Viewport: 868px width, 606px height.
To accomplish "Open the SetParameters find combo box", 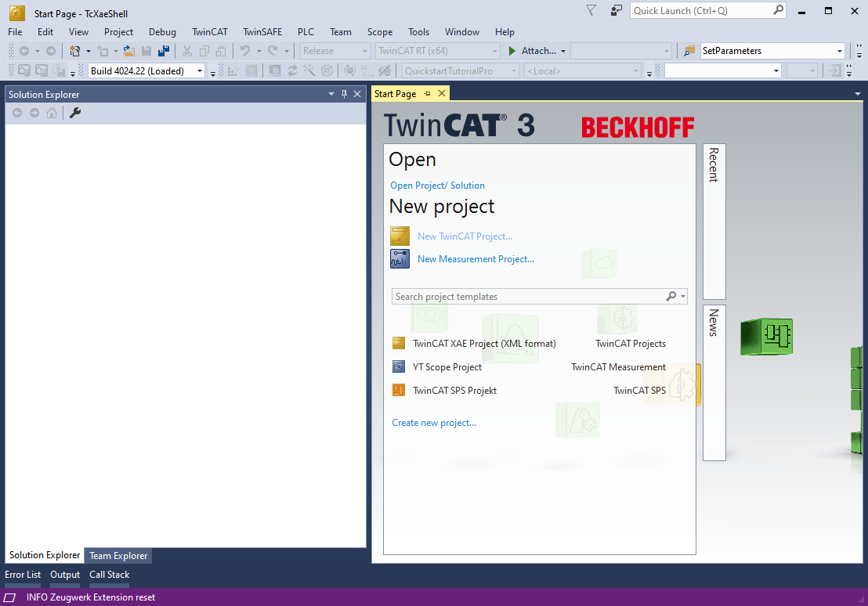I will (772, 51).
